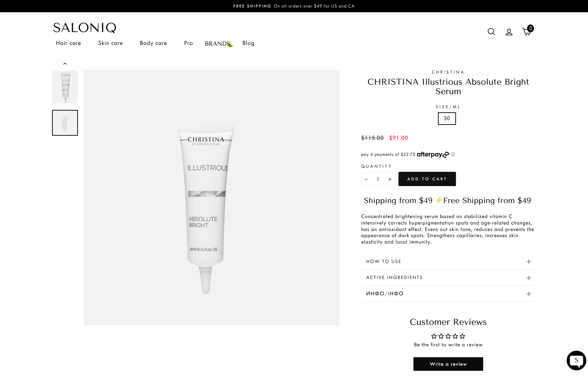The image size is (588, 380).
Task: Open the Skin care menu
Action: coord(110,43)
